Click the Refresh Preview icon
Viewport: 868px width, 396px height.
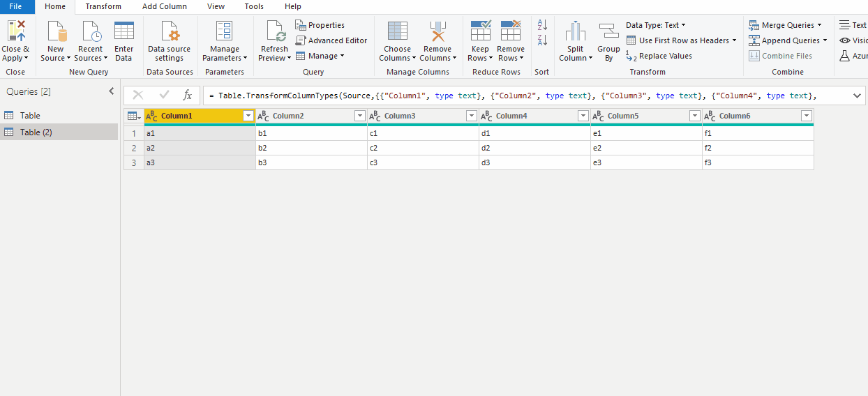pyautogui.click(x=275, y=31)
